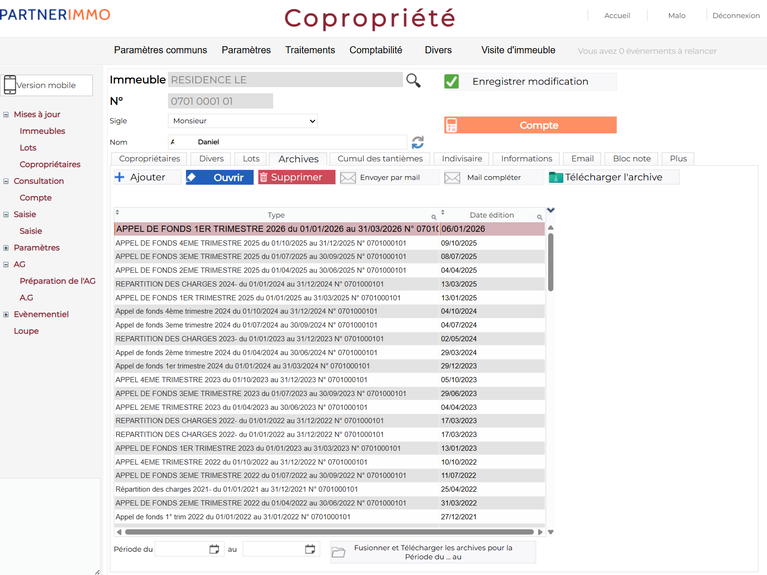The image size is (767, 575).
Task: Click the scroll-right arrow of horizontal scrollbar
Action: click(x=540, y=532)
